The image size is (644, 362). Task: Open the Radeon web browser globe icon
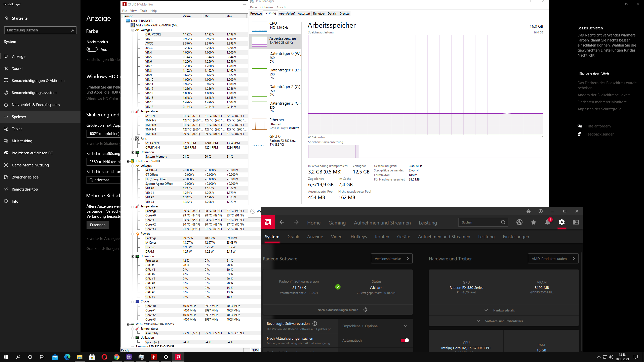(519, 222)
